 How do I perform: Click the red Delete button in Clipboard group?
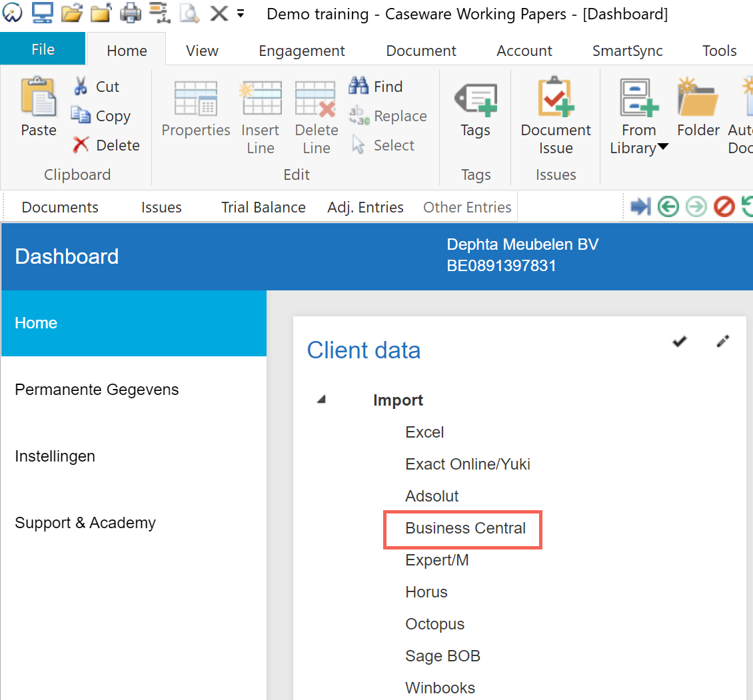[x=106, y=145]
